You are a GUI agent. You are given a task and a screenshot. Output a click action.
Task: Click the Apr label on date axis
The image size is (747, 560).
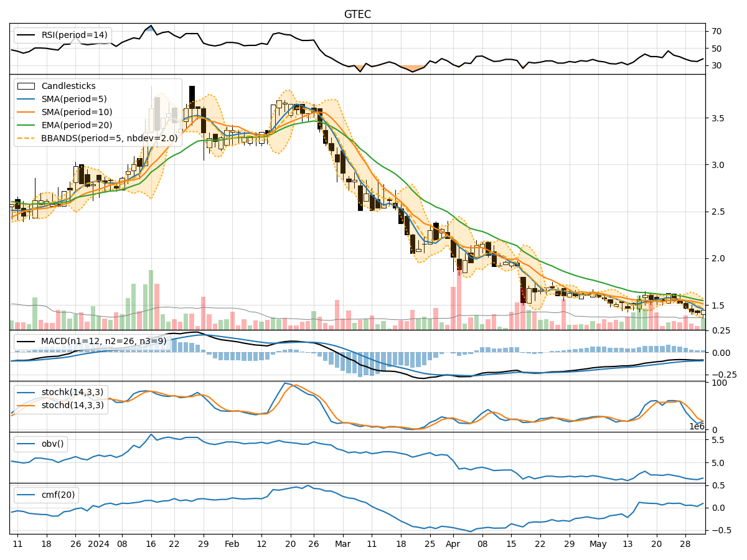click(452, 543)
